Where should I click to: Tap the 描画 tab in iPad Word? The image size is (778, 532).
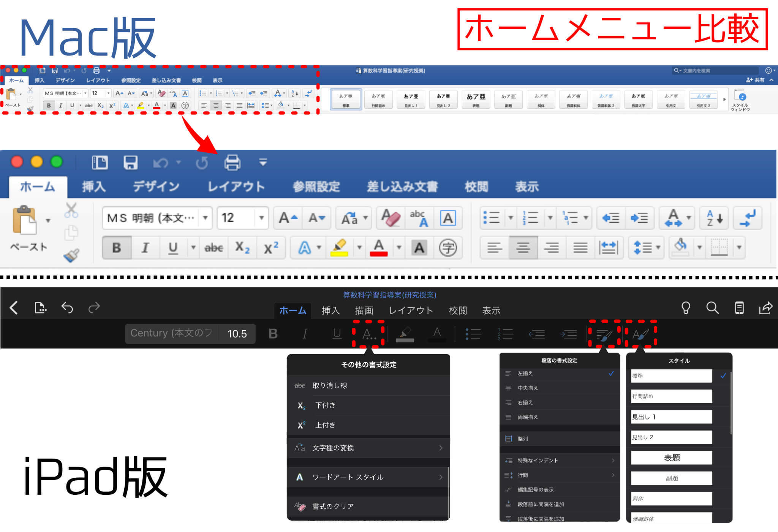pyautogui.click(x=364, y=310)
